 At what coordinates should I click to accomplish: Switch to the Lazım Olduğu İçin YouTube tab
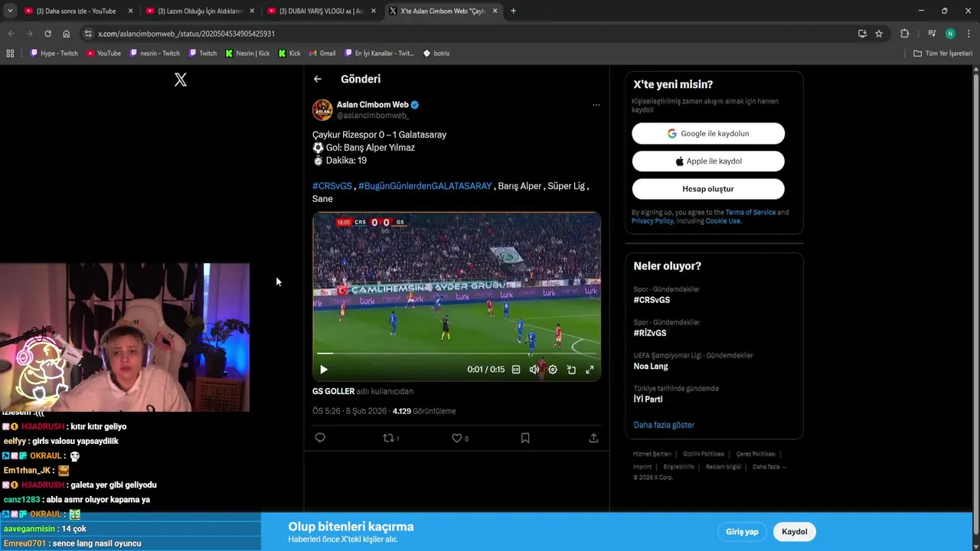pyautogui.click(x=199, y=11)
